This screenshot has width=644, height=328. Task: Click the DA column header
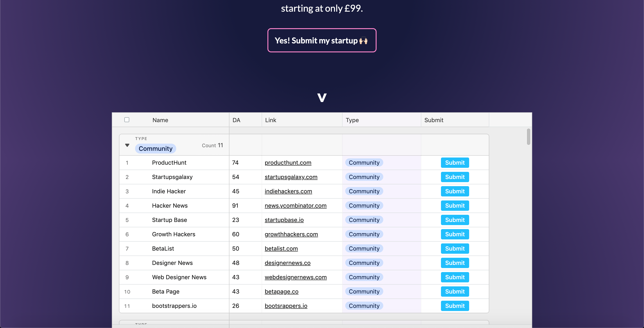(x=236, y=120)
